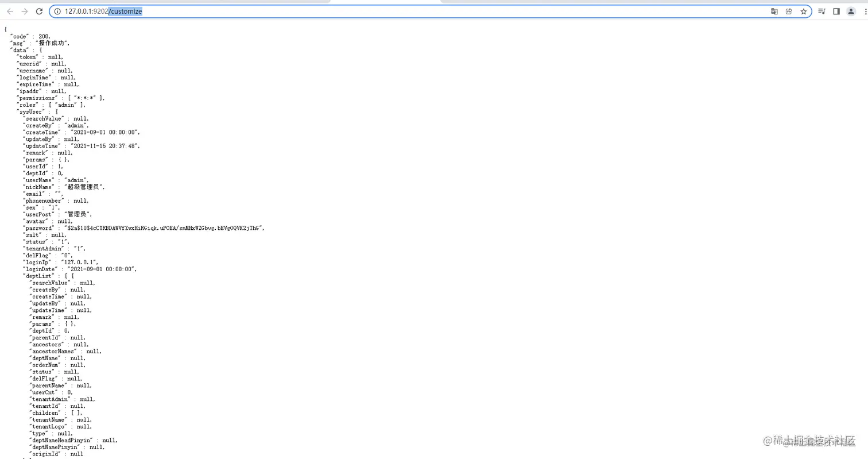Select the "deptNameHeadPinyin" : null line
The height and width of the screenshot is (459, 868).
coord(73,441)
